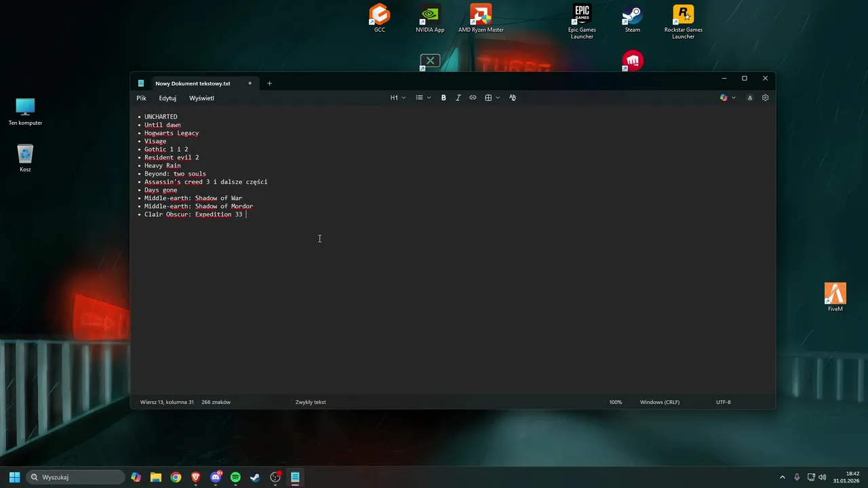Image resolution: width=868 pixels, height=488 pixels.
Task: Open Steam from the taskbar
Action: click(x=255, y=477)
